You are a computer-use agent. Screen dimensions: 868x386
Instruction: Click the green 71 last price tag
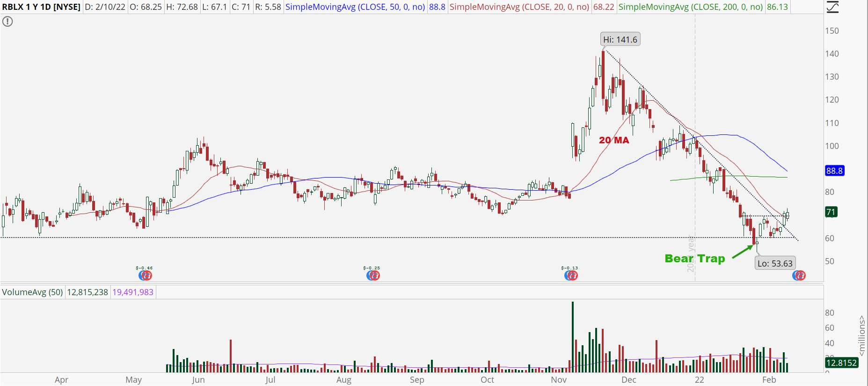(x=831, y=212)
